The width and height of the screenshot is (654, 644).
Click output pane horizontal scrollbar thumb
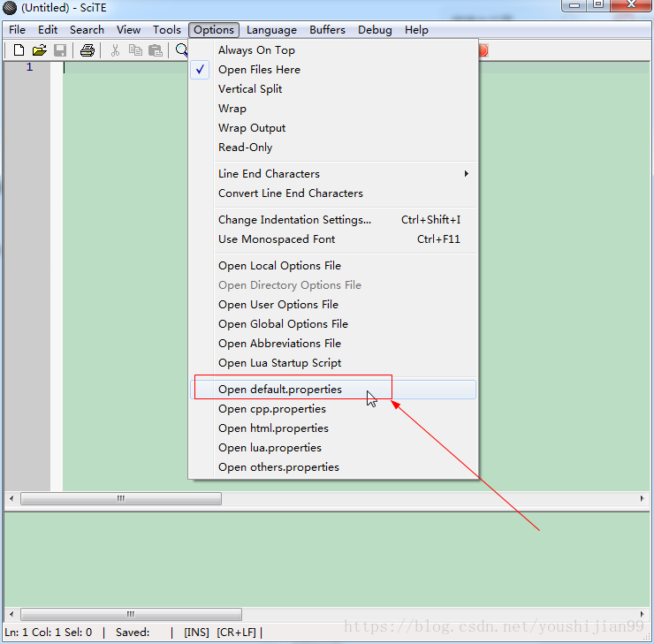coord(131,614)
